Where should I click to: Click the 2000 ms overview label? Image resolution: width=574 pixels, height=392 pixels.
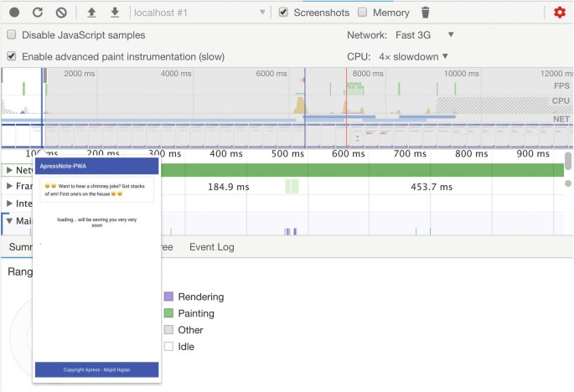tap(80, 74)
